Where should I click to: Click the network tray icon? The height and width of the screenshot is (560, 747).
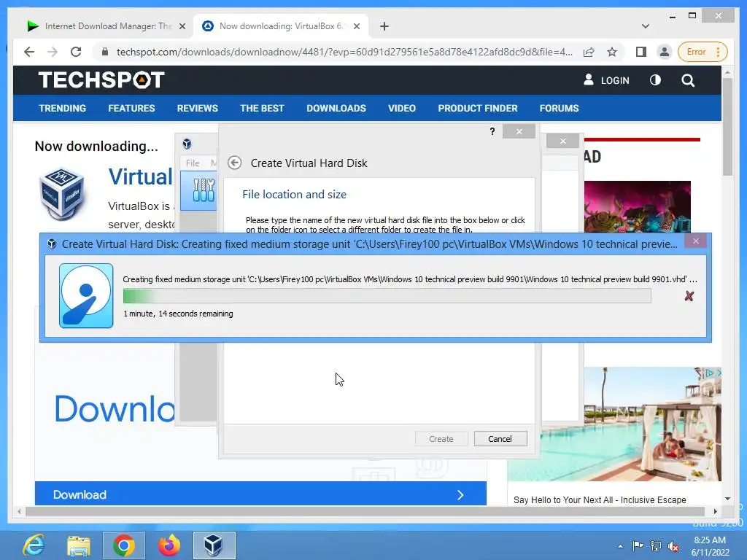[x=656, y=546]
